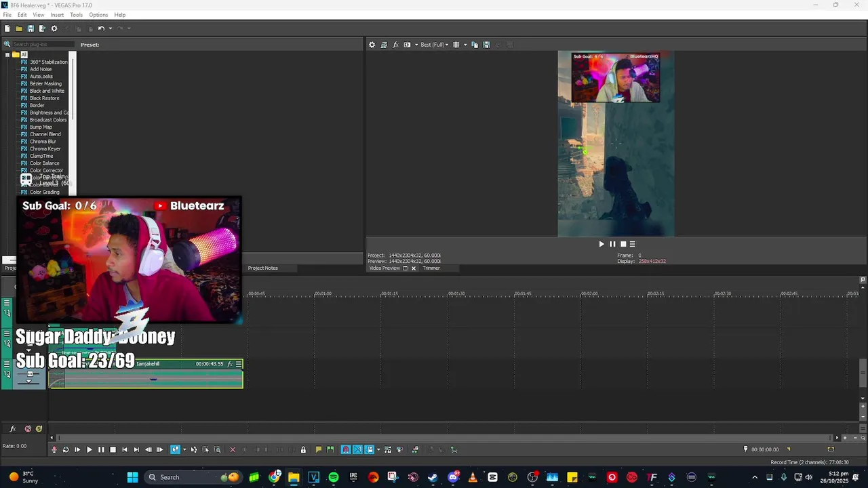This screenshot has width=868, height=488.
Task: Click the Search plug-ins field
Action: coord(42,45)
